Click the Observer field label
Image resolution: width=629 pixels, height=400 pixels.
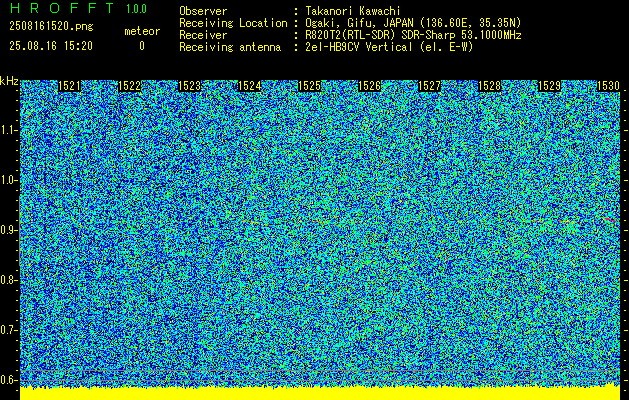(x=203, y=11)
